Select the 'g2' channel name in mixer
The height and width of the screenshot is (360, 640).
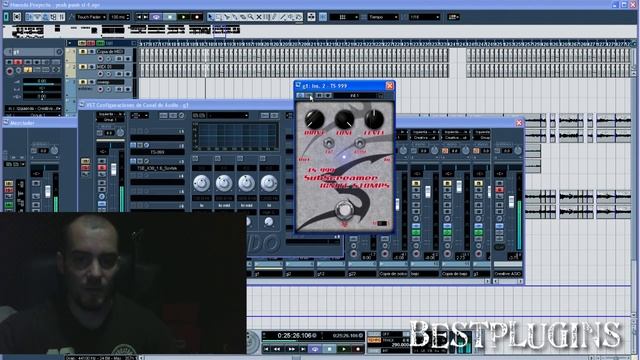[x=300, y=274]
